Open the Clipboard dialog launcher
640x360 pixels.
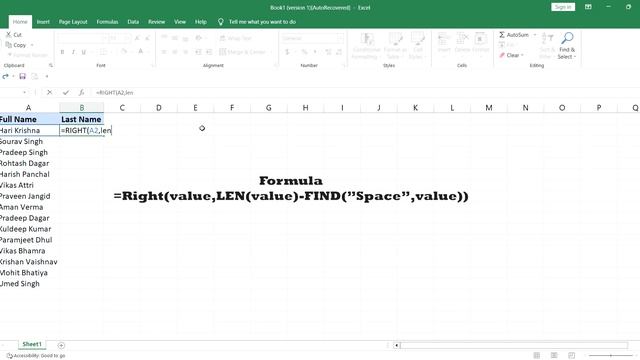coord(51,65)
